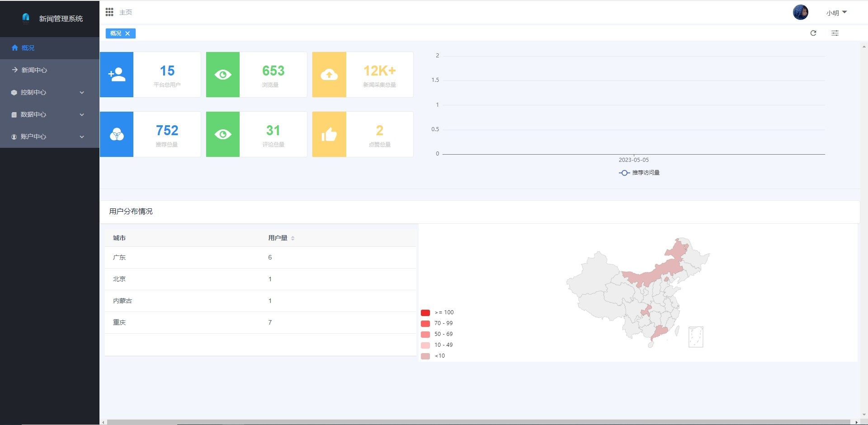This screenshot has height=425, width=868.
Task: Open the tab settings sliders icon
Action: pos(835,33)
